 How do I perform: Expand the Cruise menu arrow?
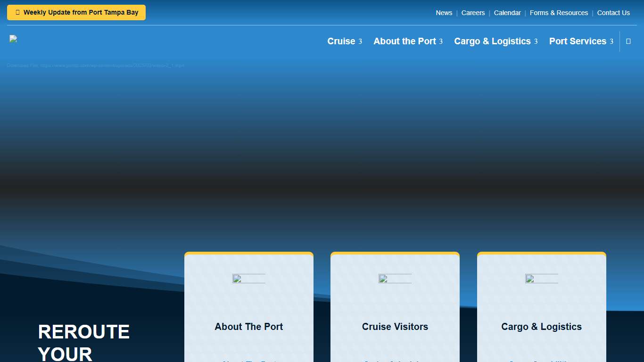pyautogui.click(x=360, y=41)
